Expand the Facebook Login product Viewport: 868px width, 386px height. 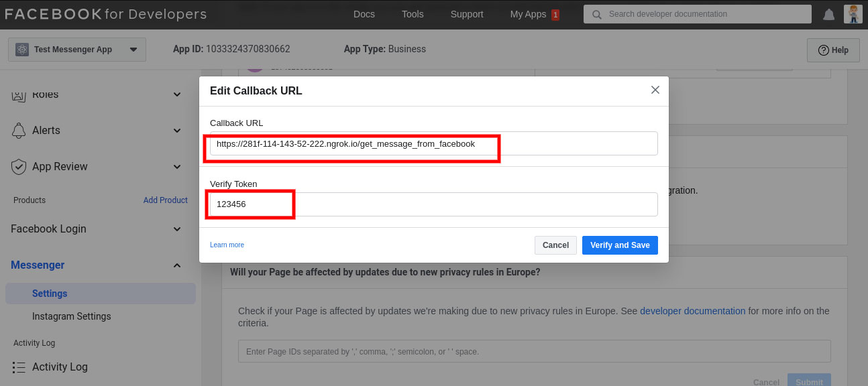click(x=177, y=229)
